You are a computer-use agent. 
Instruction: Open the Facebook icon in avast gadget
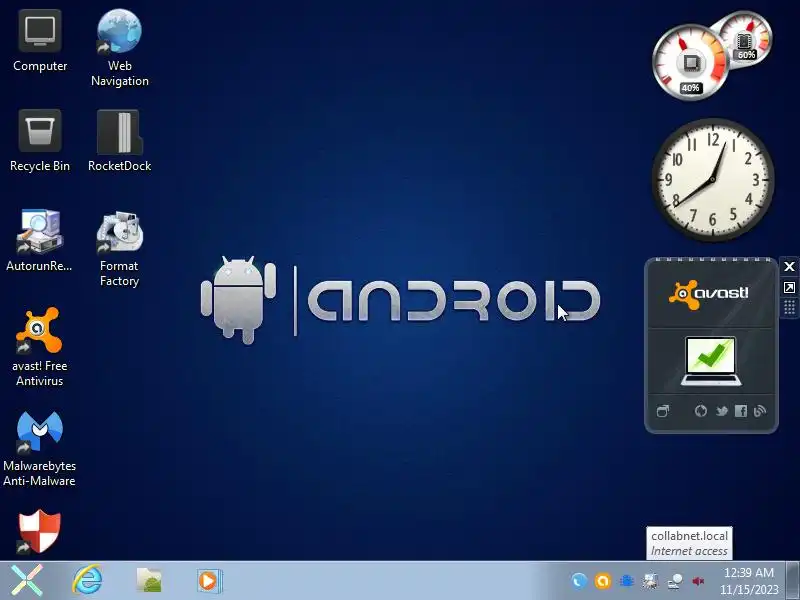pyautogui.click(x=741, y=411)
